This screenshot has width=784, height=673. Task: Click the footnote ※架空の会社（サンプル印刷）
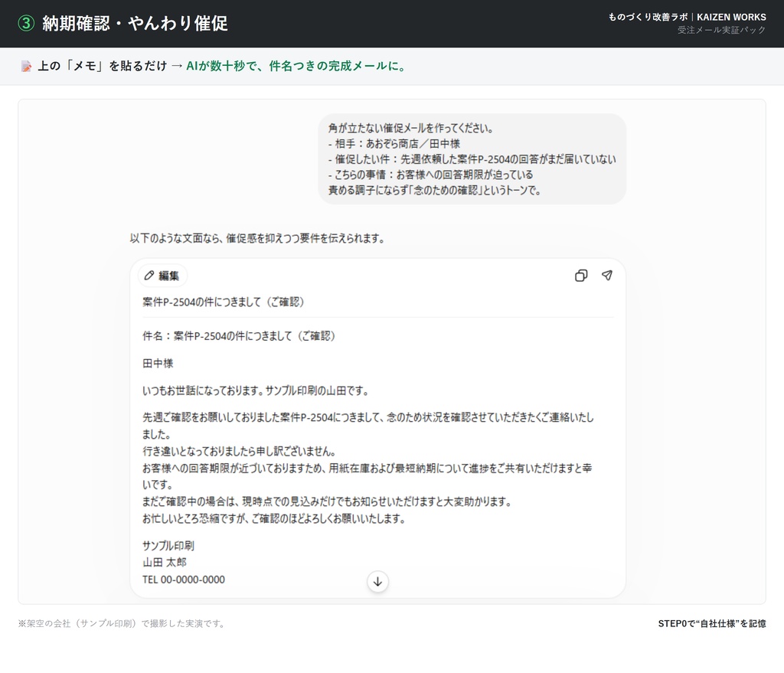click(x=122, y=623)
